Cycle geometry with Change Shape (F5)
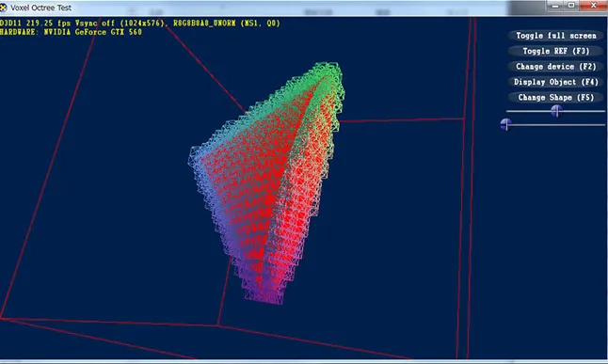The image size is (608, 364). click(555, 98)
